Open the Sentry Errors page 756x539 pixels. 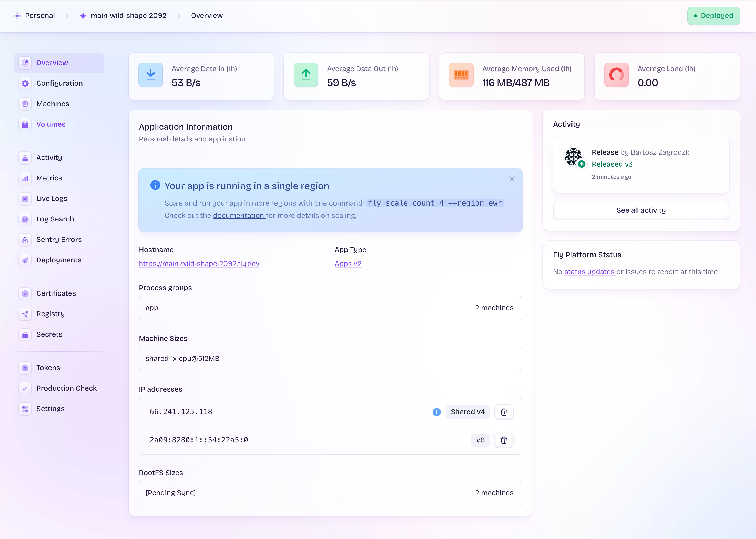(x=59, y=240)
